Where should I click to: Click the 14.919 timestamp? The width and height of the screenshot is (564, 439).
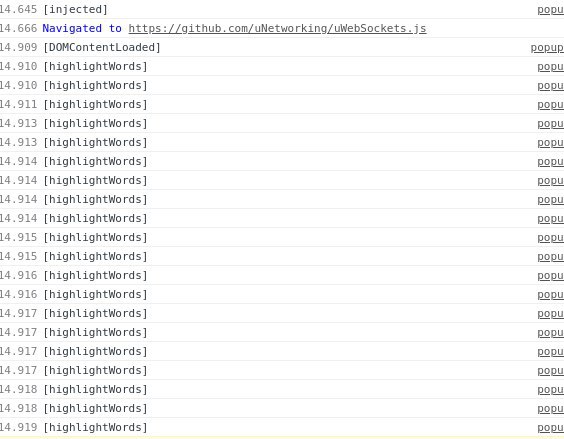point(18,427)
